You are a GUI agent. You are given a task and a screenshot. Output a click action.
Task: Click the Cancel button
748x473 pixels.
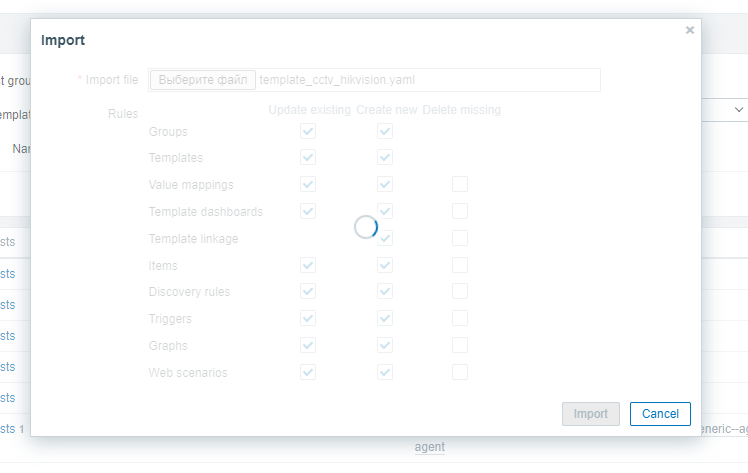pyautogui.click(x=660, y=414)
